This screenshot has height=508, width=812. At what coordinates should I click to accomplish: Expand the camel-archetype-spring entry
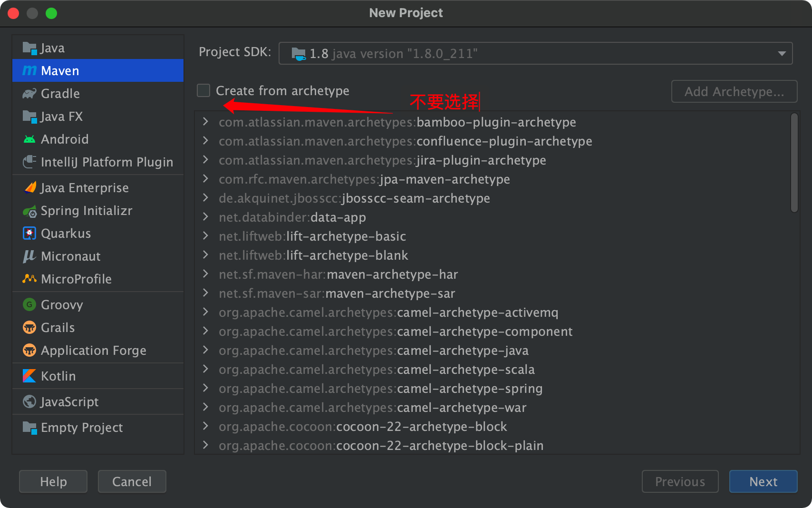click(205, 388)
